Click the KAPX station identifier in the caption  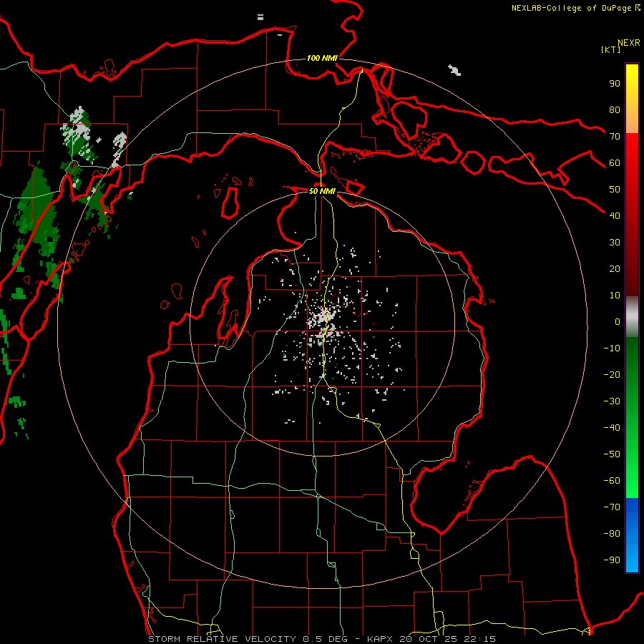click(x=381, y=639)
